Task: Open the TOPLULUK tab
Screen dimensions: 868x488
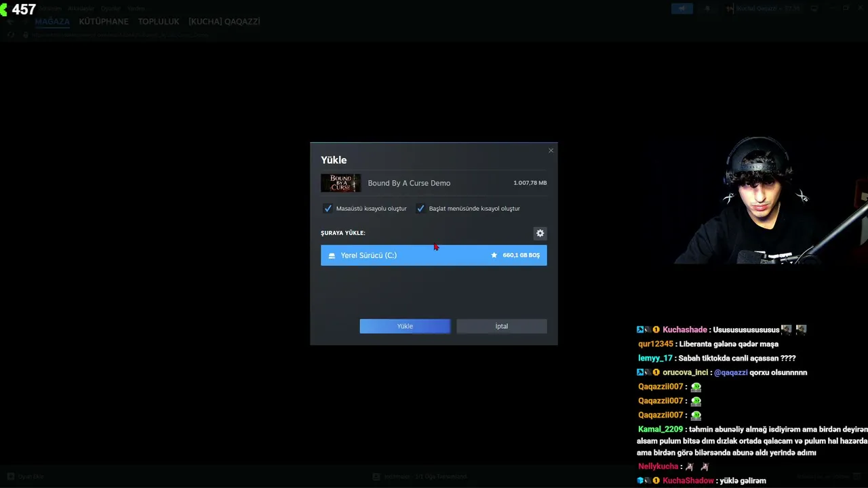Action: 159,22
